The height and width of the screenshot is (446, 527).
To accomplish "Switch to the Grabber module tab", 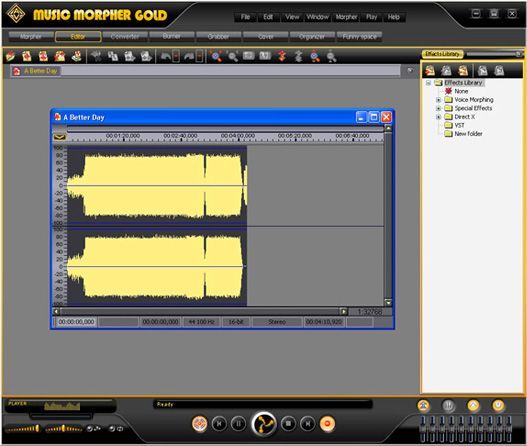I will [218, 36].
